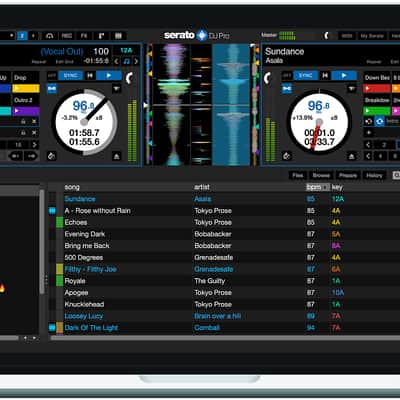Lock the upper saved loop slot

pos(23,122)
